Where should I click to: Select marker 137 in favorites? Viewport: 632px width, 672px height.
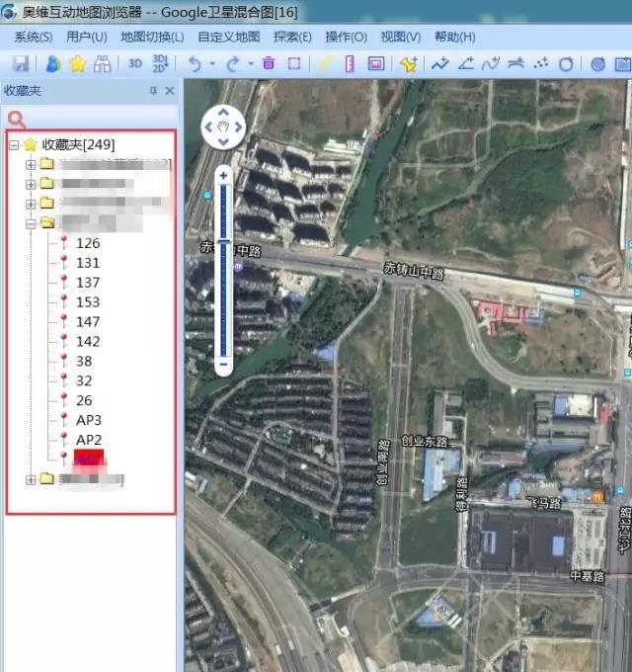(88, 283)
